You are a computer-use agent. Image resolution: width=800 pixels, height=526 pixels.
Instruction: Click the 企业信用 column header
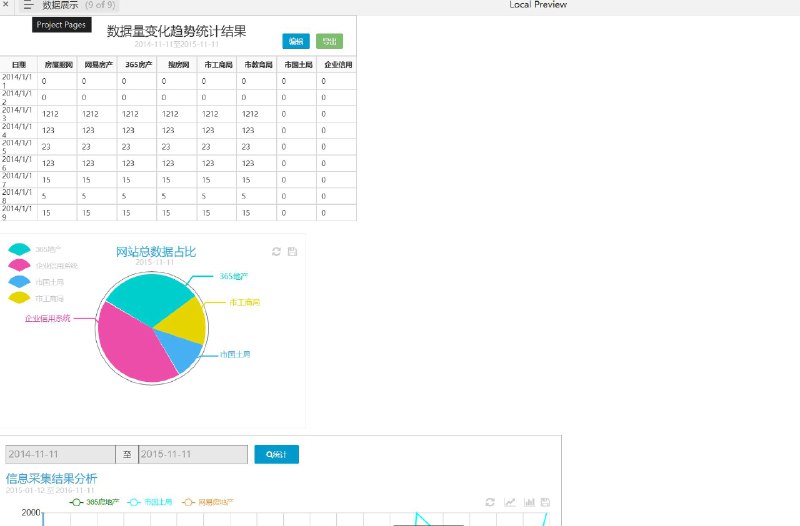[338, 65]
